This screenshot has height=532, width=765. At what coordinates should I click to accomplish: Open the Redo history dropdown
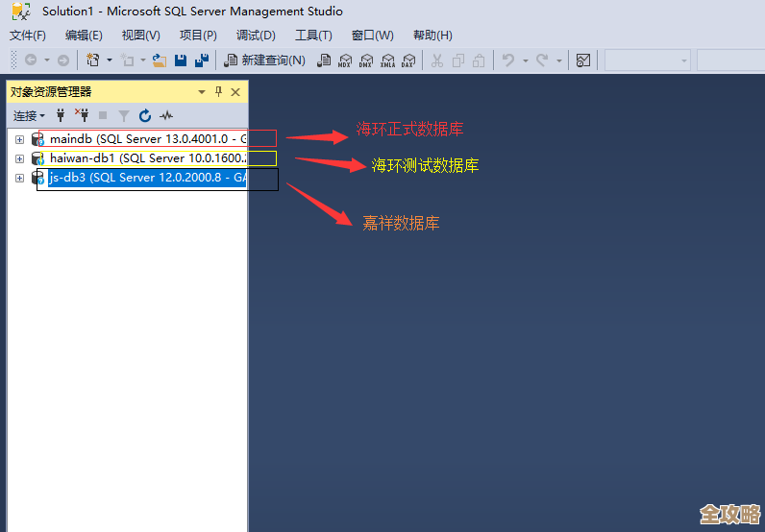point(559,60)
